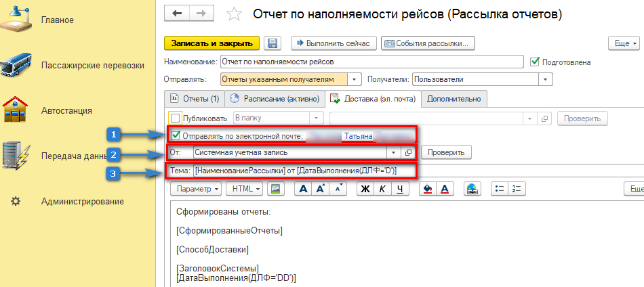This screenshot has width=644, height=287.
Task: Expand the Отправлять dropdown list
Action: point(356,79)
